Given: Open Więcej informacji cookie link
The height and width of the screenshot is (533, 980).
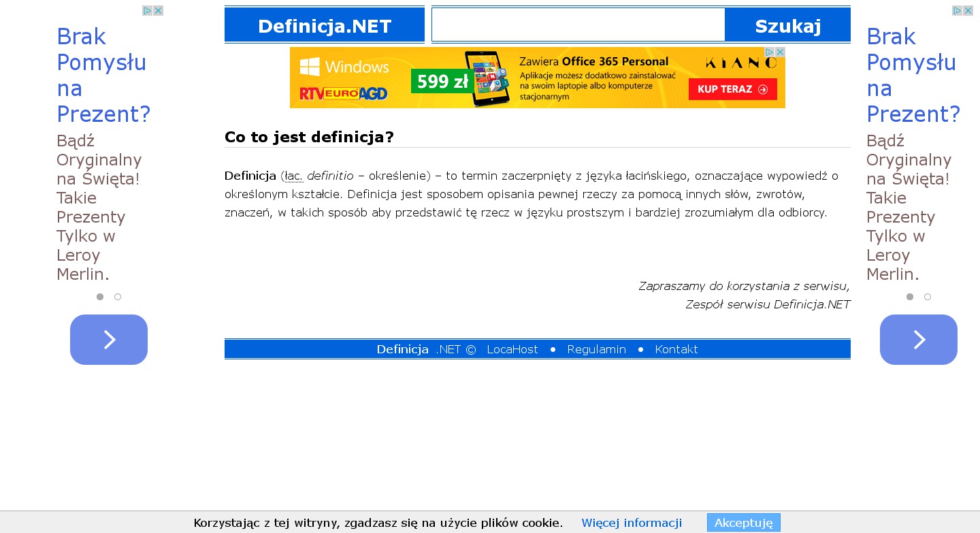Looking at the screenshot, I should pos(632,523).
